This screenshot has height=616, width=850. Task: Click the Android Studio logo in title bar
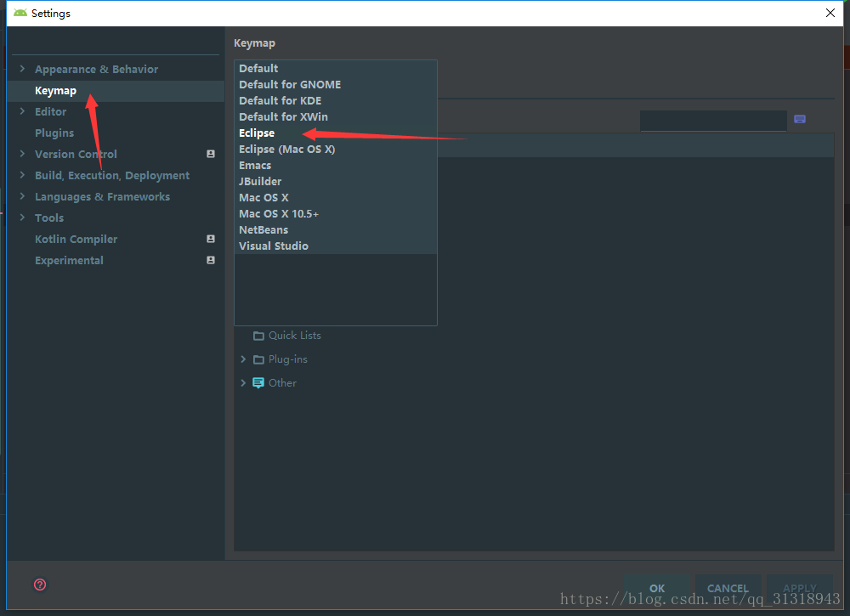click(20, 13)
